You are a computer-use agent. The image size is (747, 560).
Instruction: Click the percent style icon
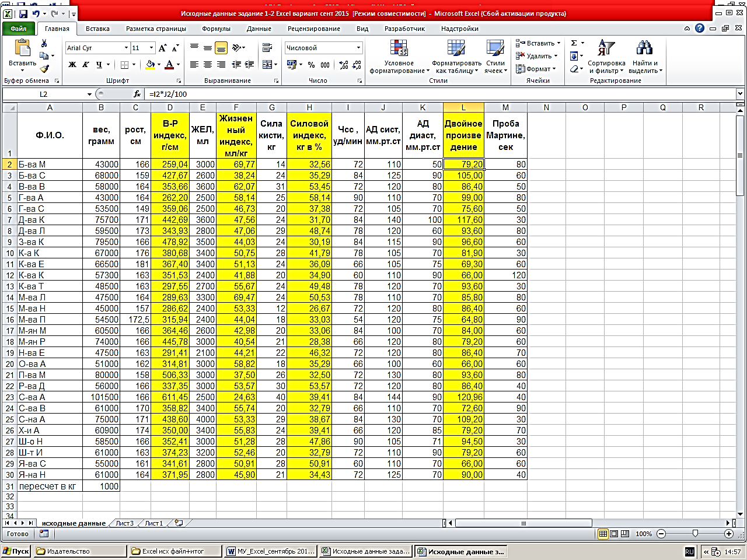[312, 65]
